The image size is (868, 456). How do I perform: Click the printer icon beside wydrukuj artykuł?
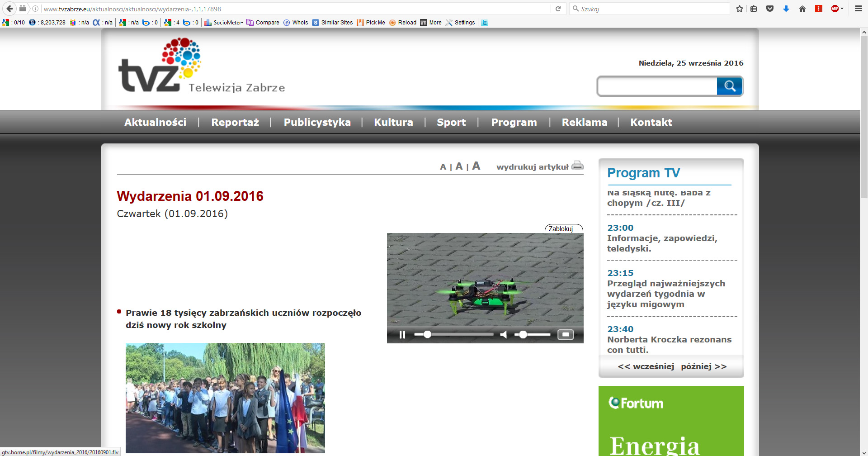577,165
